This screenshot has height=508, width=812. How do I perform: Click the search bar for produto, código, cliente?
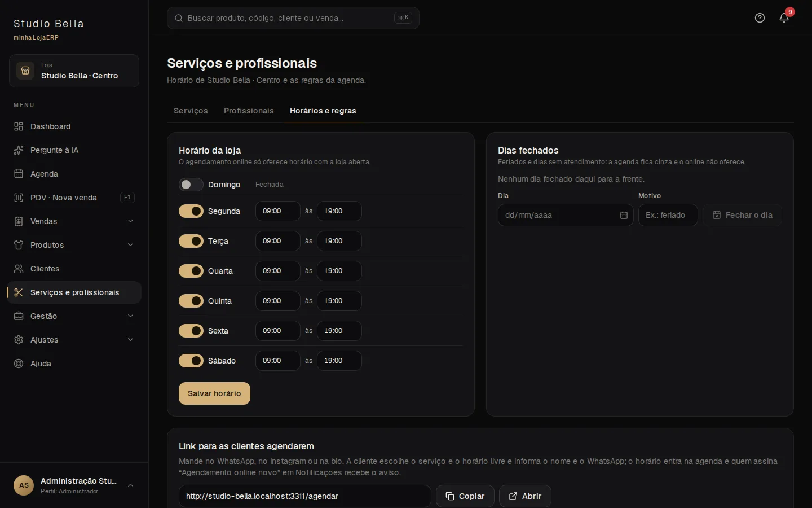tap(293, 18)
